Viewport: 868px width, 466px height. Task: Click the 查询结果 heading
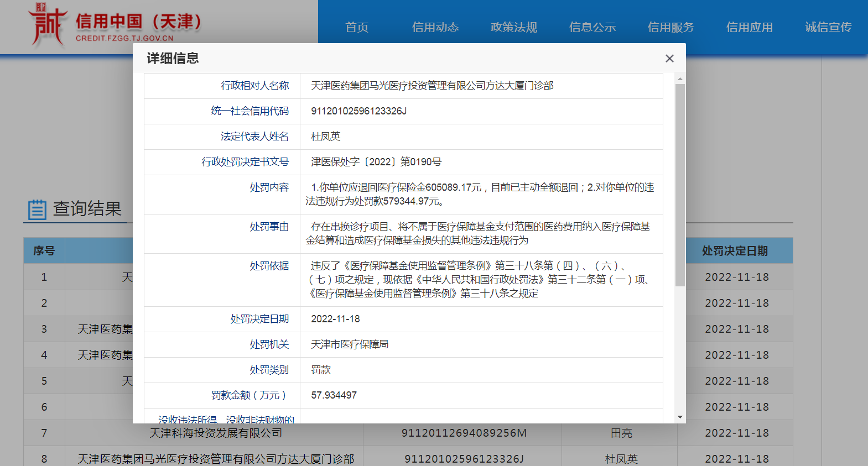point(87,209)
